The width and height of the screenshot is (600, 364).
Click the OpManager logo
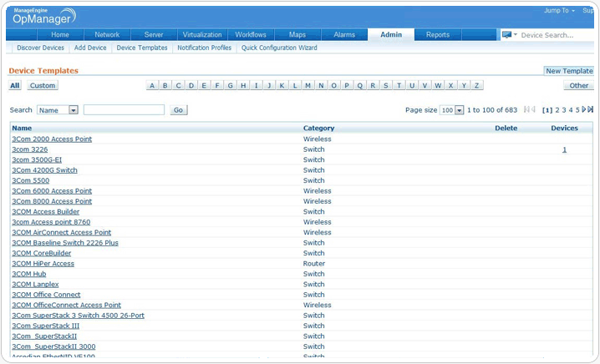[44, 16]
